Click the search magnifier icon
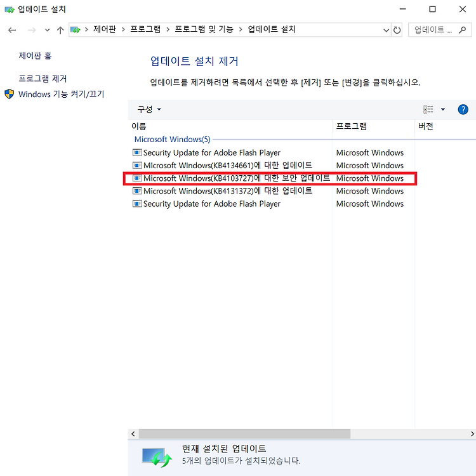The image size is (476, 476). 462,30
